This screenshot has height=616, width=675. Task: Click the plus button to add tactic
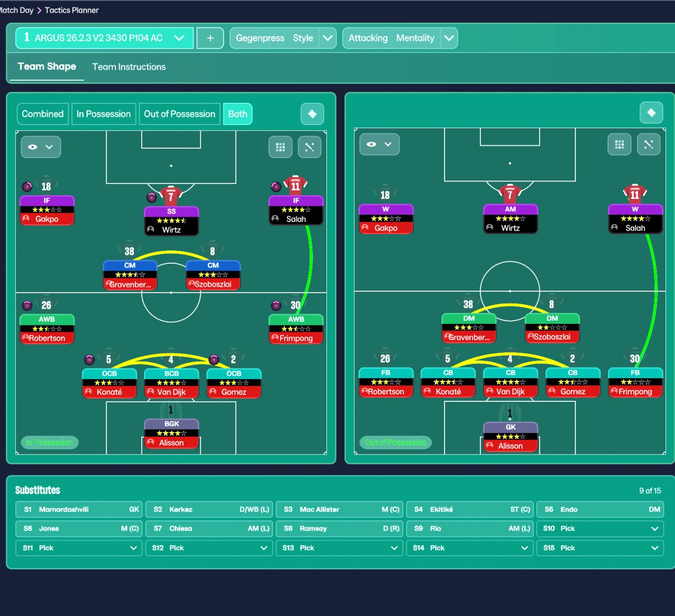(x=210, y=38)
